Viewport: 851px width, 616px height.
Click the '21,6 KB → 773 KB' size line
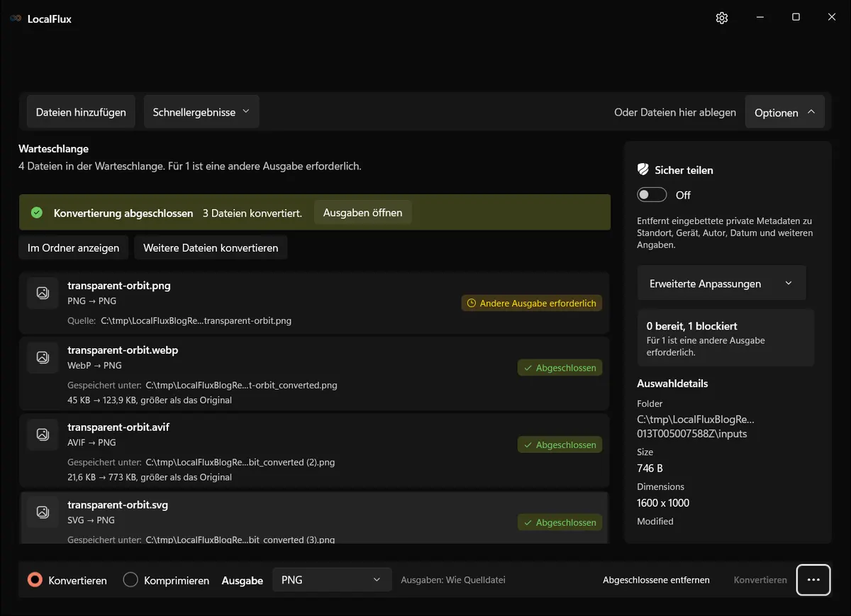point(150,477)
